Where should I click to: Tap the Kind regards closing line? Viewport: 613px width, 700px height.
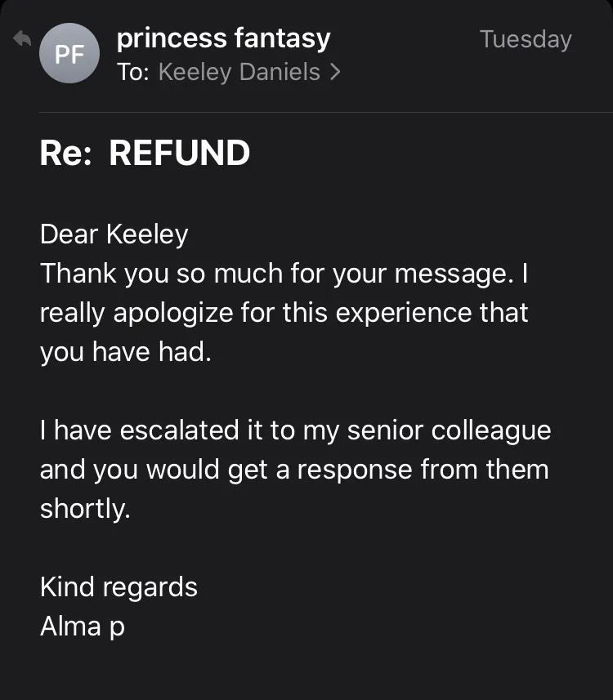coord(119,587)
